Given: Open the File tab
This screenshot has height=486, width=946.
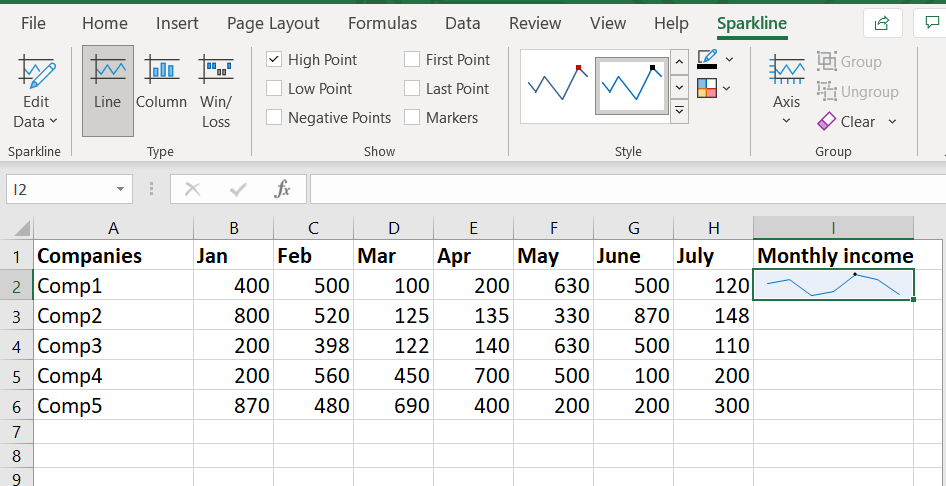Looking at the screenshot, I should 33,24.
